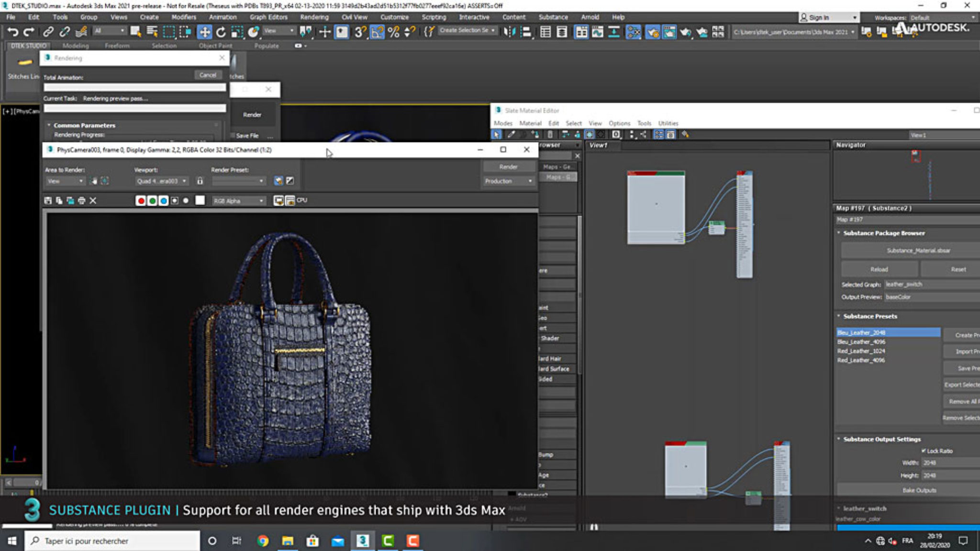Toggle Window/Crossing selection mode
The width and height of the screenshot is (980, 551).
[185, 32]
